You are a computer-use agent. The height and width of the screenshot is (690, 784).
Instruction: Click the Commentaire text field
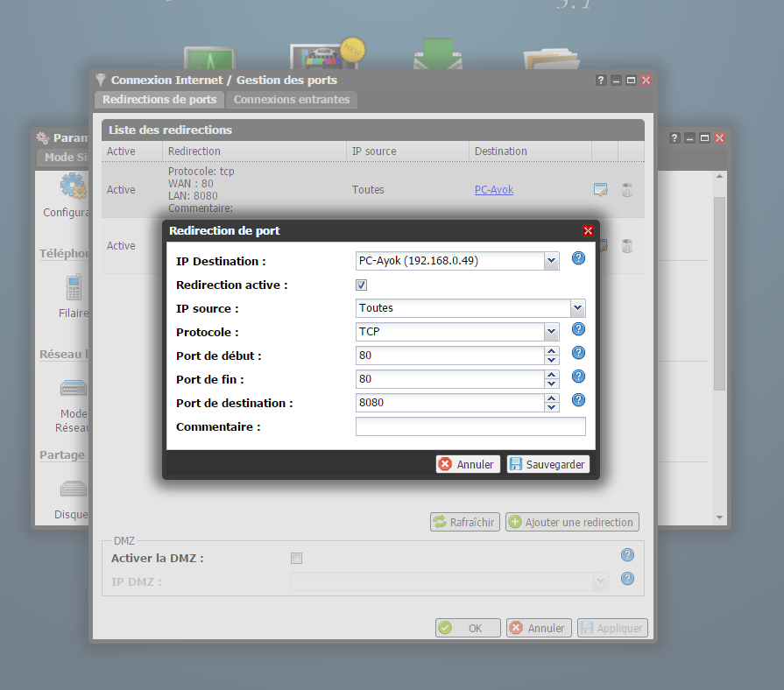[470, 426]
